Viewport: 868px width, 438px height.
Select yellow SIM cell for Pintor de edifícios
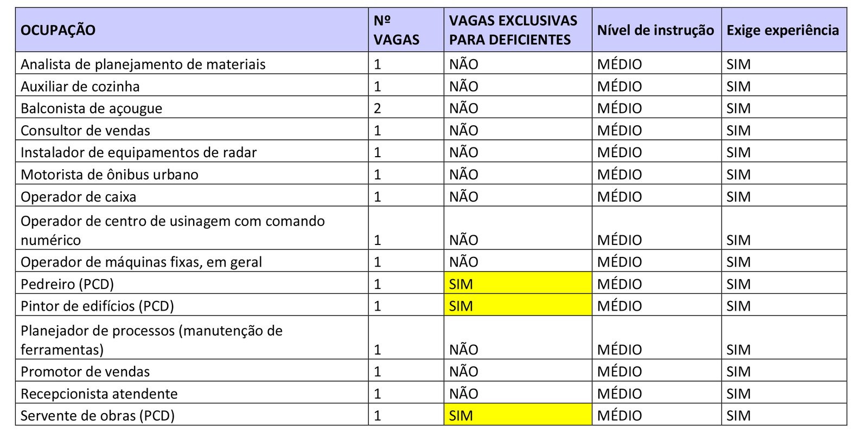517,306
